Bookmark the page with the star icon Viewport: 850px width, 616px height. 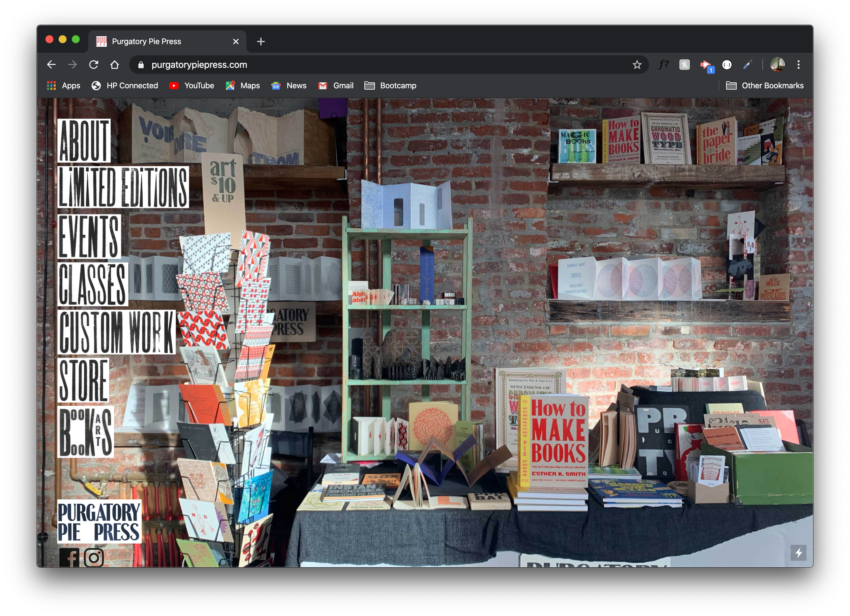(637, 65)
